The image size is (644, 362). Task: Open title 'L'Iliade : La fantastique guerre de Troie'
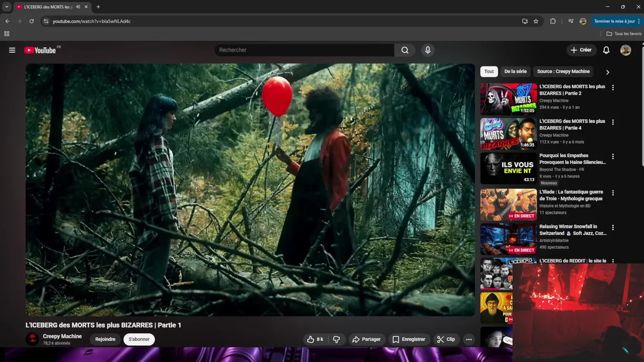[x=571, y=195]
